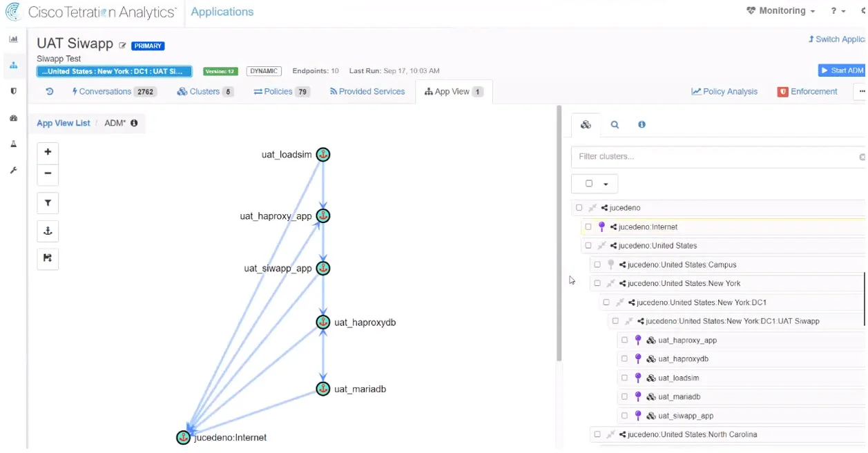Click the Applications header link
Image resolution: width=868 pixels, height=453 pixels.
pyautogui.click(x=222, y=12)
